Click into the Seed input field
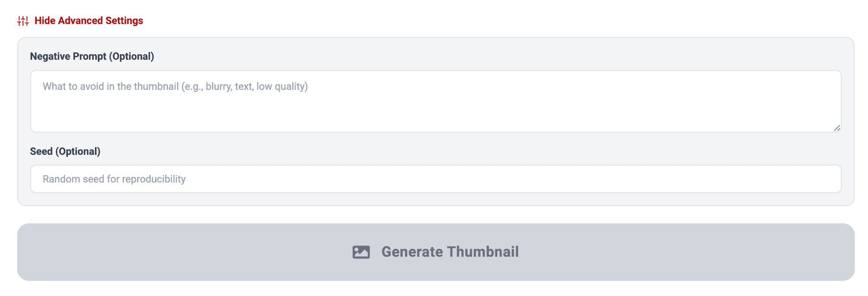Screen dimensions: 868x296 pos(435,179)
